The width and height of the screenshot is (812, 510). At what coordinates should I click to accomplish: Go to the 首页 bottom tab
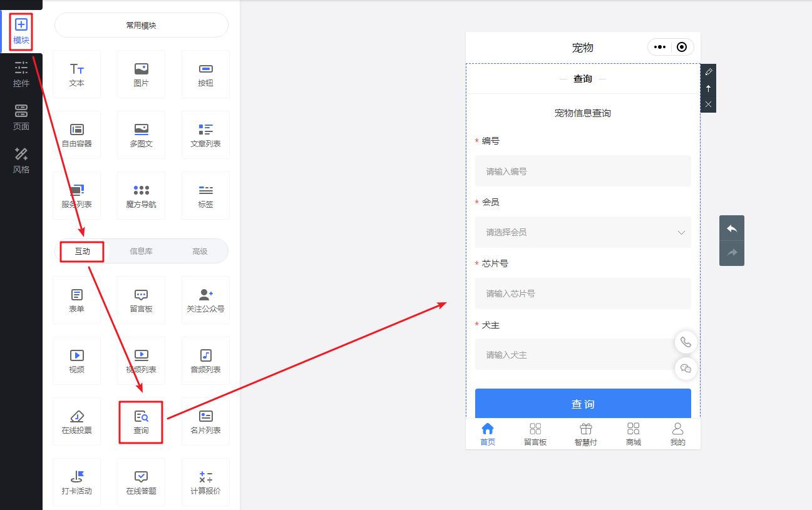click(x=488, y=434)
